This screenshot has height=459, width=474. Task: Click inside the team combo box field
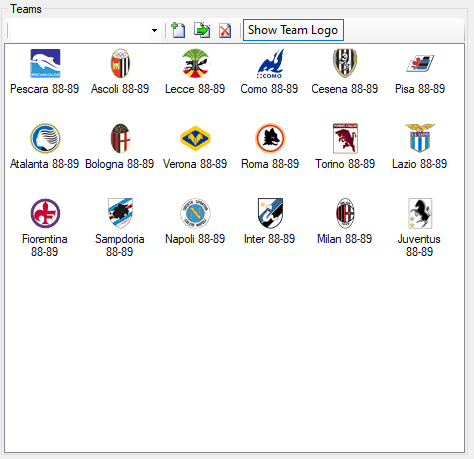point(80,30)
